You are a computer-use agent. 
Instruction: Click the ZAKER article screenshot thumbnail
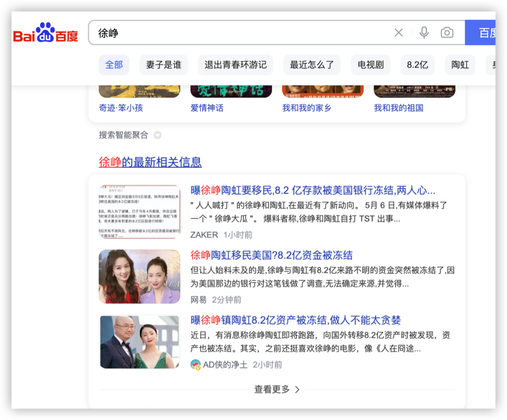tap(139, 212)
